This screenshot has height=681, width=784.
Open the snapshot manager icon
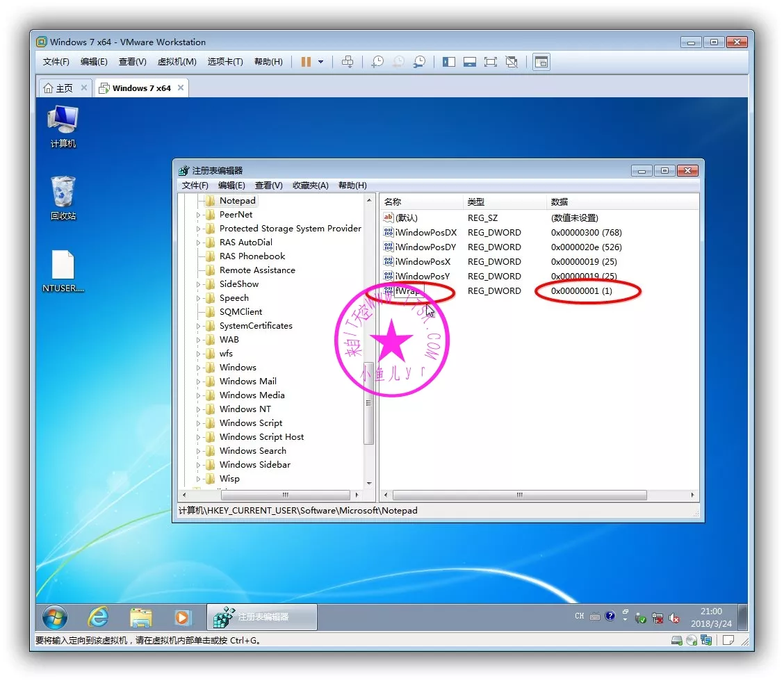click(419, 62)
